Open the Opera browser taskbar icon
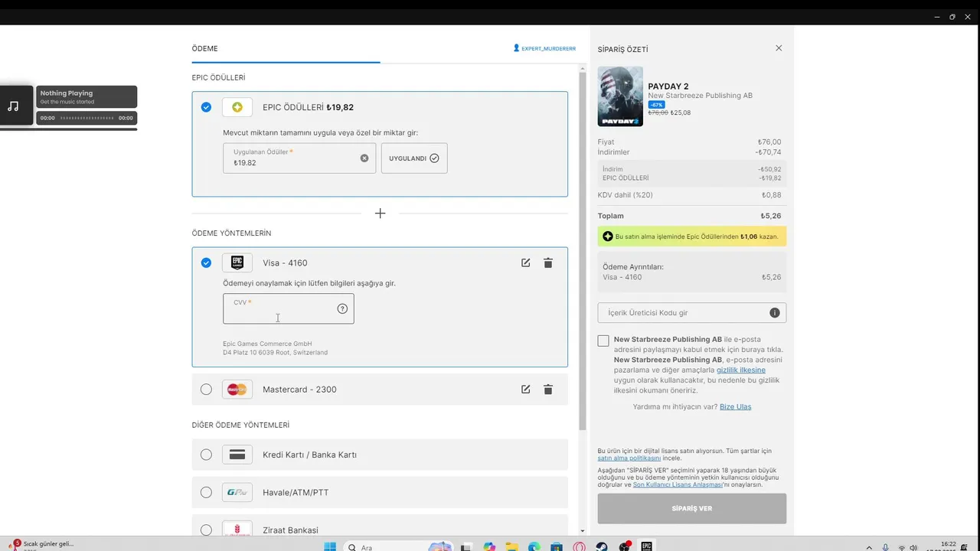 coord(580,546)
